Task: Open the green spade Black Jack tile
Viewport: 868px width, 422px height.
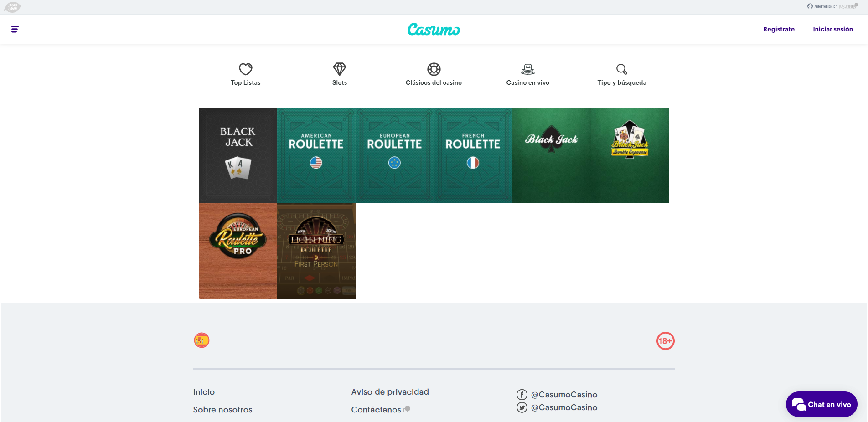Action: tap(552, 155)
